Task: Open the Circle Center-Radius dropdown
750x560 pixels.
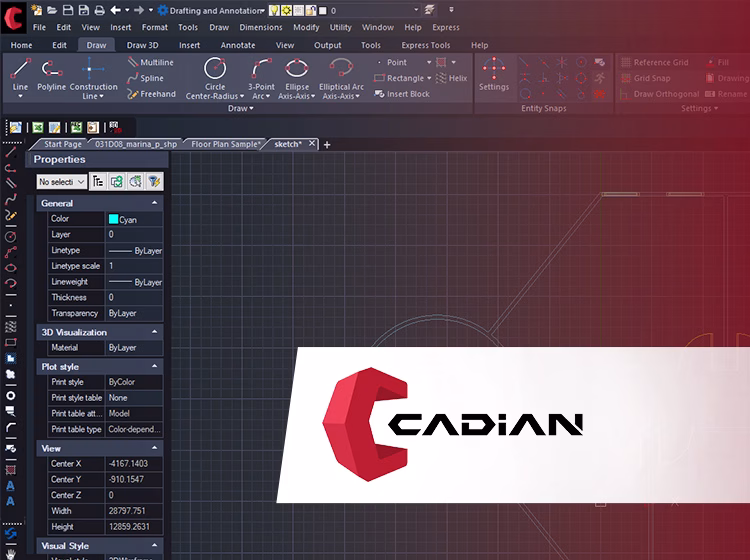Action: (215, 97)
